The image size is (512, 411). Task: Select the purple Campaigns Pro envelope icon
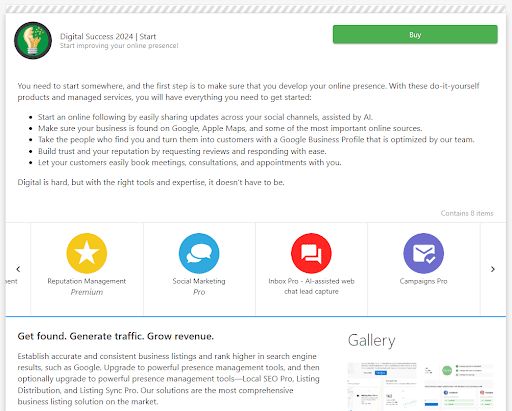click(423, 253)
